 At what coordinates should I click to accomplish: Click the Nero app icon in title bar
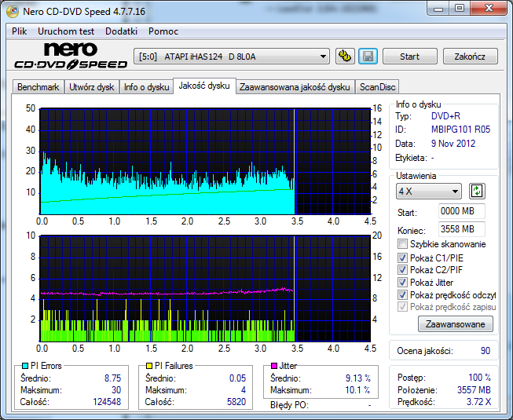point(13,12)
